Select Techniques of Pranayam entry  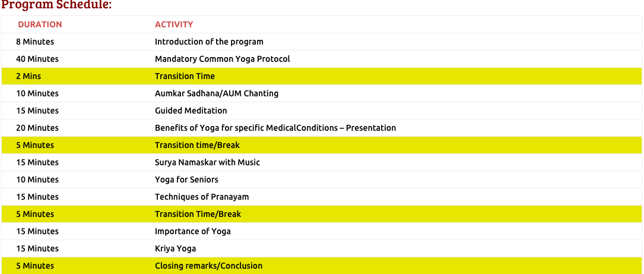tap(202, 197)
